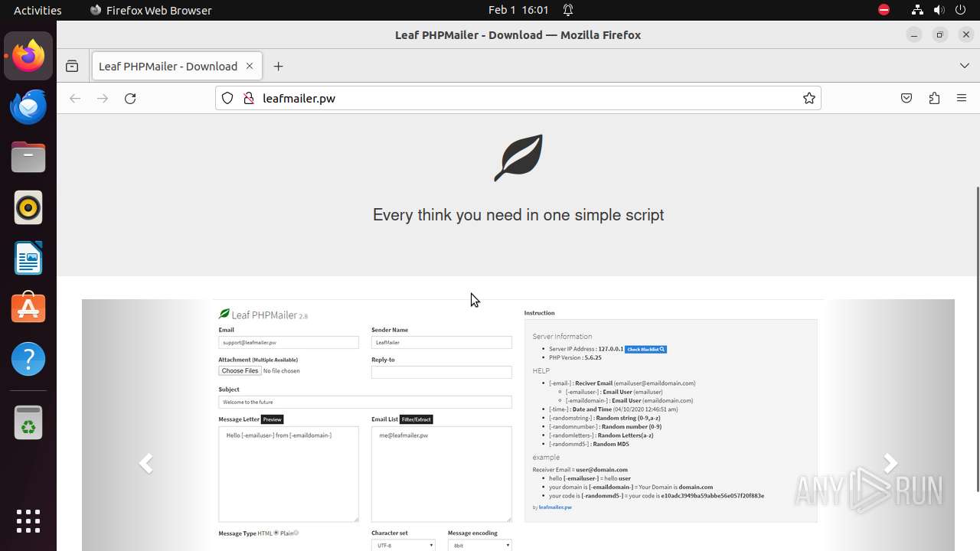
Task: Click the Preview button near Message Letter
Action: click(x=273, y=419)
